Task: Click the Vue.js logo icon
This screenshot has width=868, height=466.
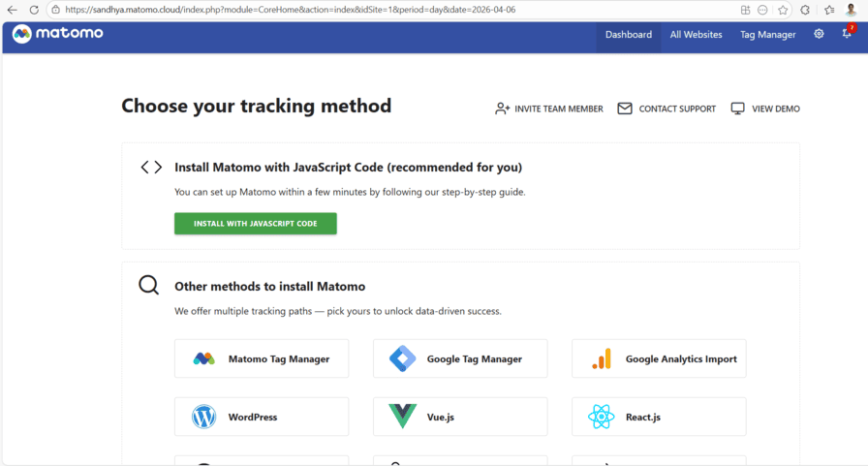Action: (x=402, y=417)
